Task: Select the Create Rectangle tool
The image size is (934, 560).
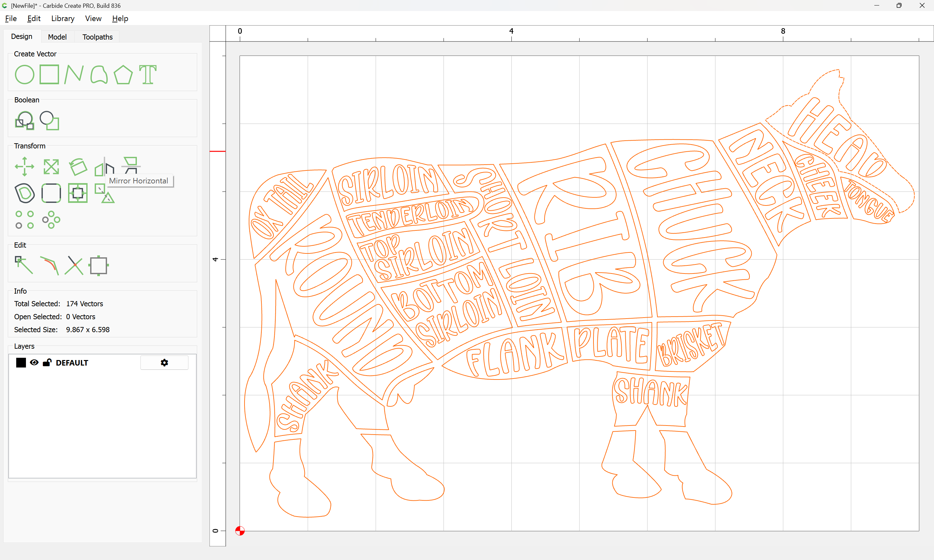Action: [49, 74]
